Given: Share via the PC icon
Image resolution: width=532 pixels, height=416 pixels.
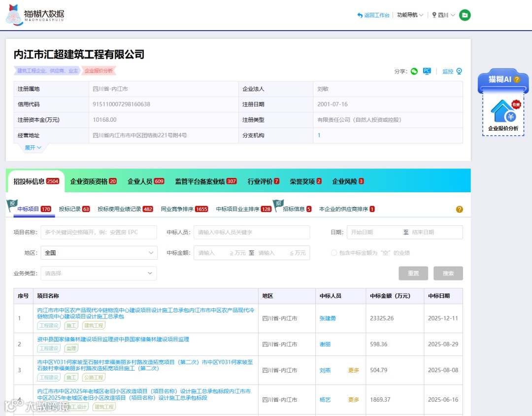Looking at the screenshot, I should [427, 71].
